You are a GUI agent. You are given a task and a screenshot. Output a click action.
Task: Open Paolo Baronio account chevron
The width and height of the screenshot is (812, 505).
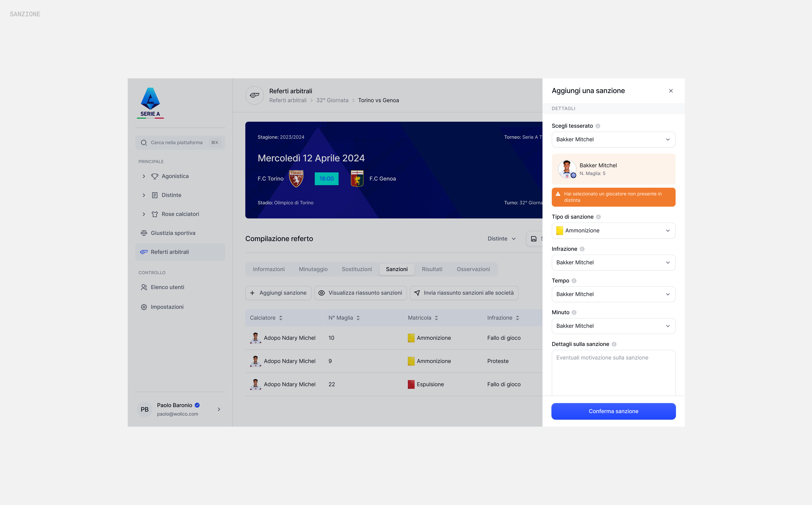click(219, 409)
